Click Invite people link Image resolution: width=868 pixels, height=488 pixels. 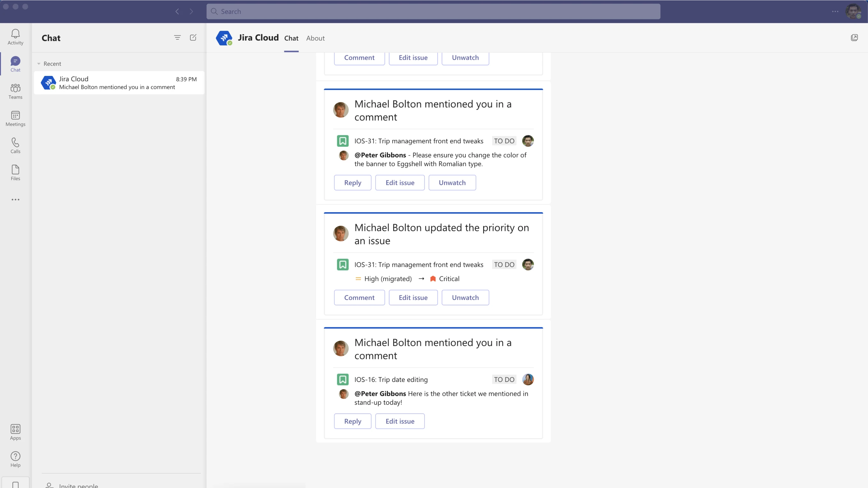pyautogui.click(x=78, y=485)
